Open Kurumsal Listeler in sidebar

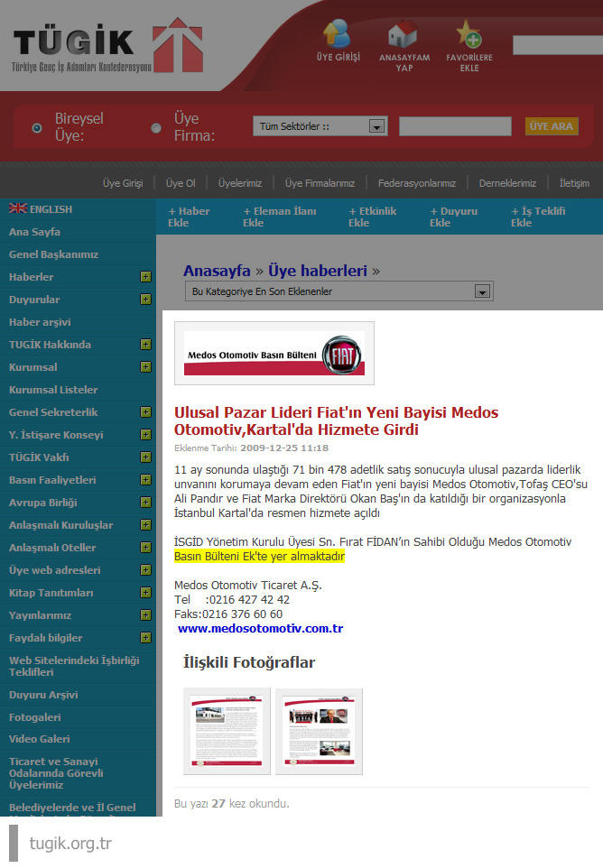53,390
